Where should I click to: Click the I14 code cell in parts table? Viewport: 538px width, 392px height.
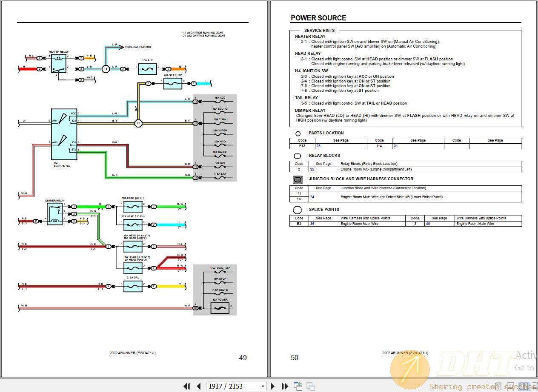(379, 146)
